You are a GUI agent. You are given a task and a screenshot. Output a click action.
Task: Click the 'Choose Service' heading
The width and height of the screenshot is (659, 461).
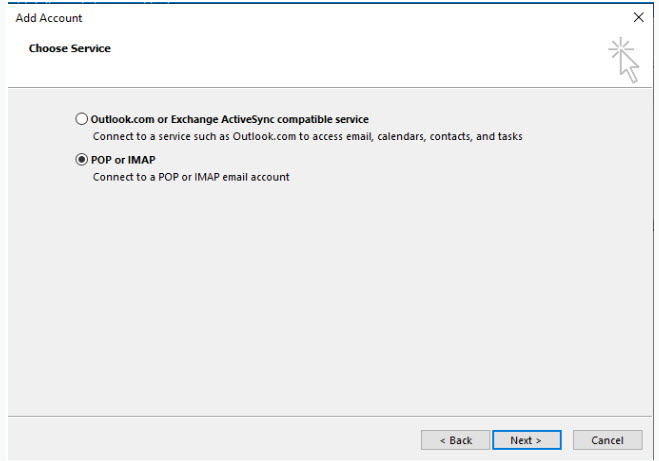[x=70, y=48]
